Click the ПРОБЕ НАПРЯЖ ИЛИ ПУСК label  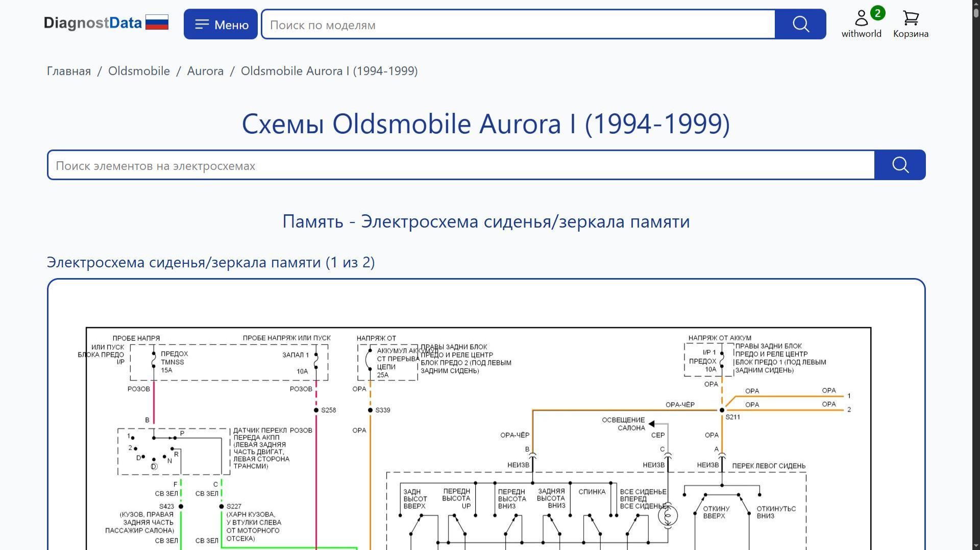[x=287, y=338]
